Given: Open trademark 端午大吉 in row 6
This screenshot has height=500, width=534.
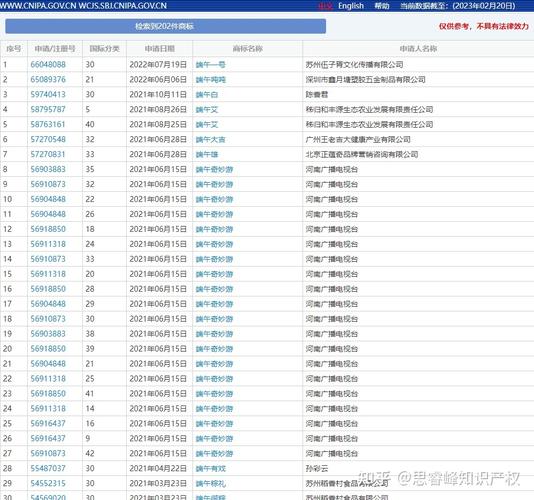Looking at the screenshot, I should (x=210, y=139).
